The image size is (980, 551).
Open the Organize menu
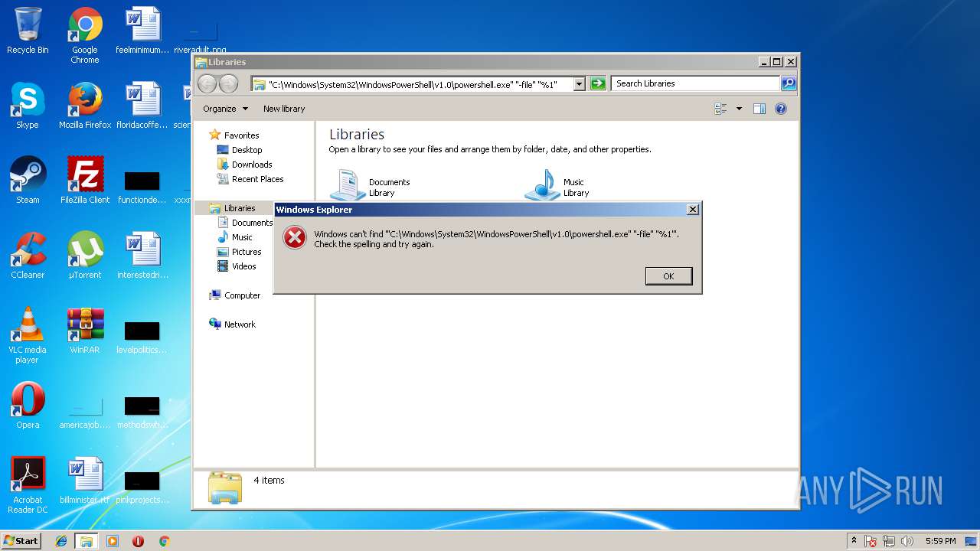pos(225,109)
